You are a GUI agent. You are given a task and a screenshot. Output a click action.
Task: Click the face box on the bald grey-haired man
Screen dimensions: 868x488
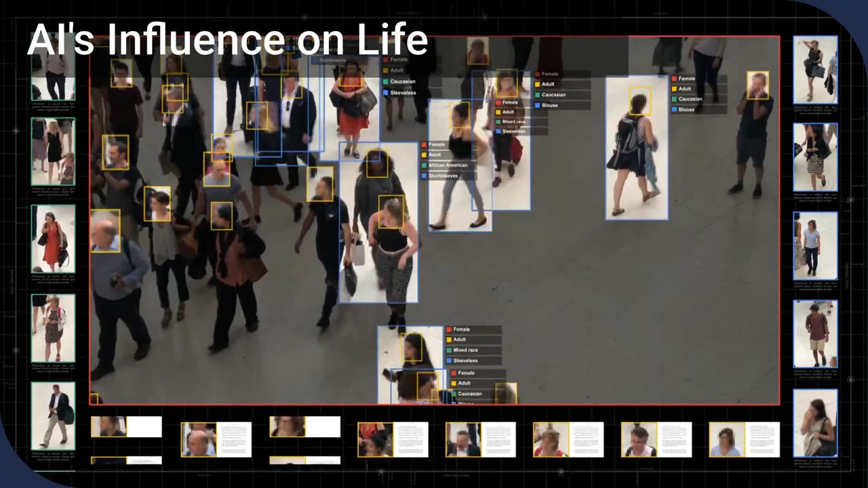click(x=105, y=231)
